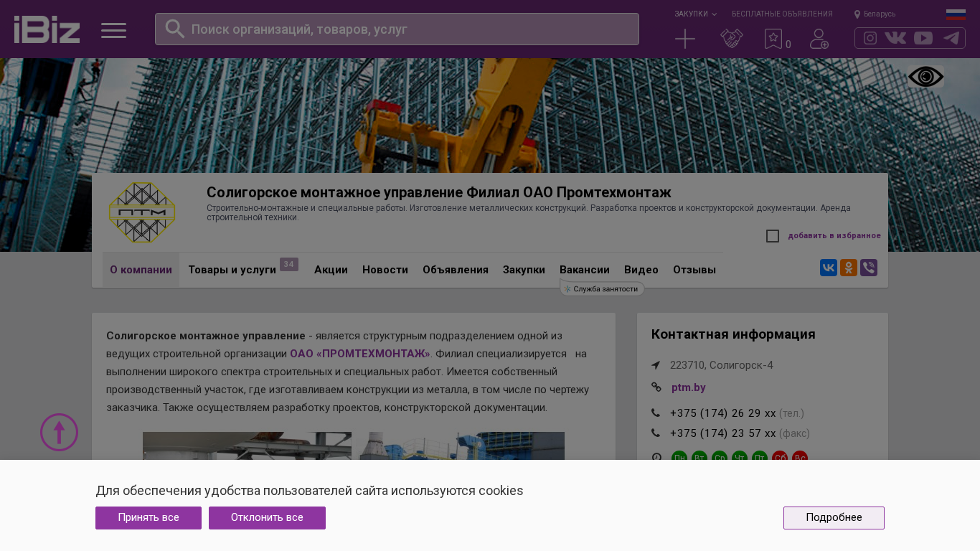
Task: Reject cookies with 'Отклонить все'
Action: point(267,518)
